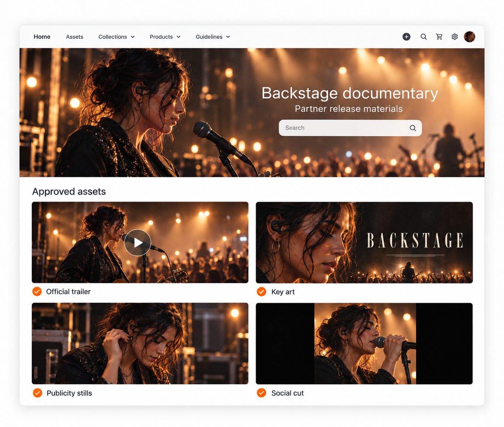Click Partner release materials subtitle
The width and height of the screenshot is (504, 427).
pyautogui.click(x=349, y=109)
